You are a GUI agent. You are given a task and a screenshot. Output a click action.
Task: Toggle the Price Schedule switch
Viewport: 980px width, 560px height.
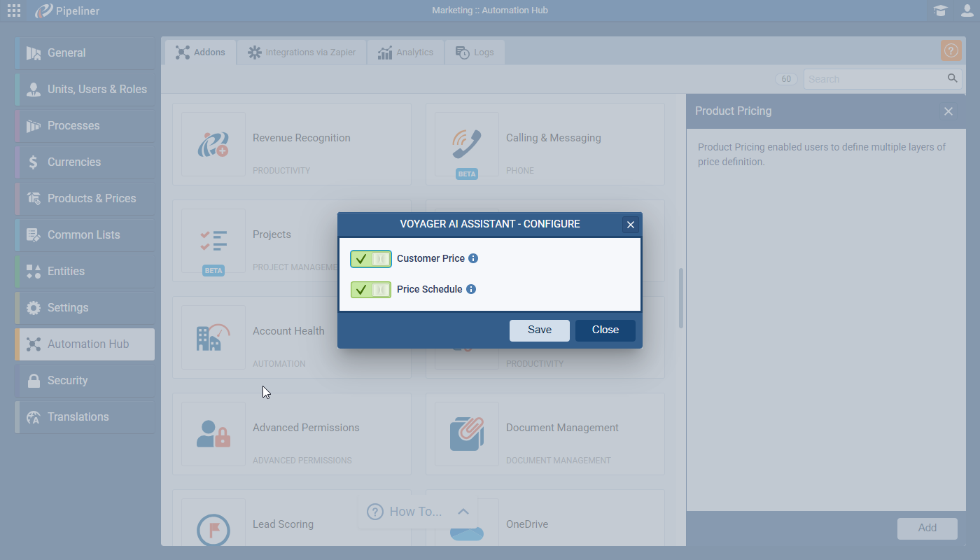click(x=371, y=290)
